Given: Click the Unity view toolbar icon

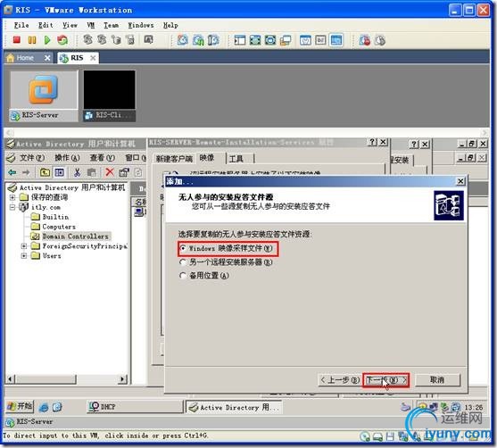Looking at the screenshot, I should (286, 40).
